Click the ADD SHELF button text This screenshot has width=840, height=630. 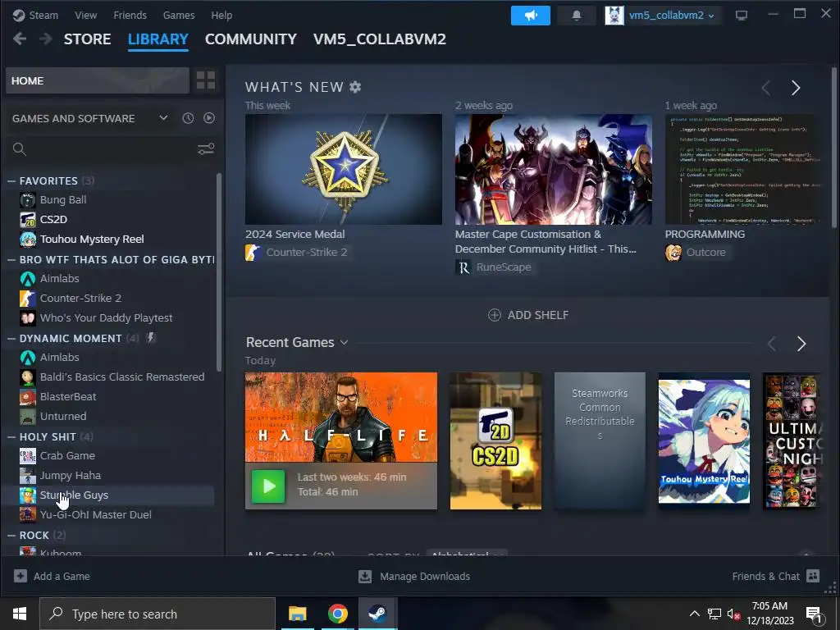pos(538,315)
